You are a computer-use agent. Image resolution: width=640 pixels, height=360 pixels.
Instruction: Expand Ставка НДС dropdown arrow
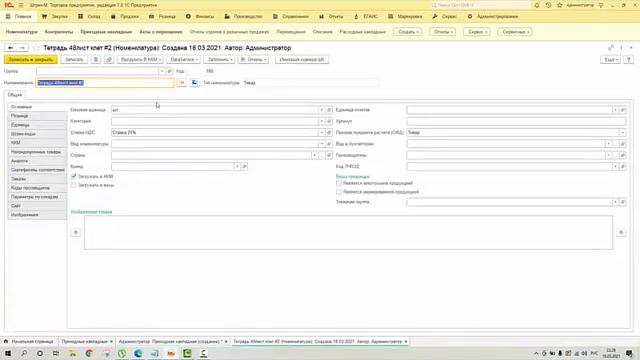pyautogui.click(x=322, y=133)
